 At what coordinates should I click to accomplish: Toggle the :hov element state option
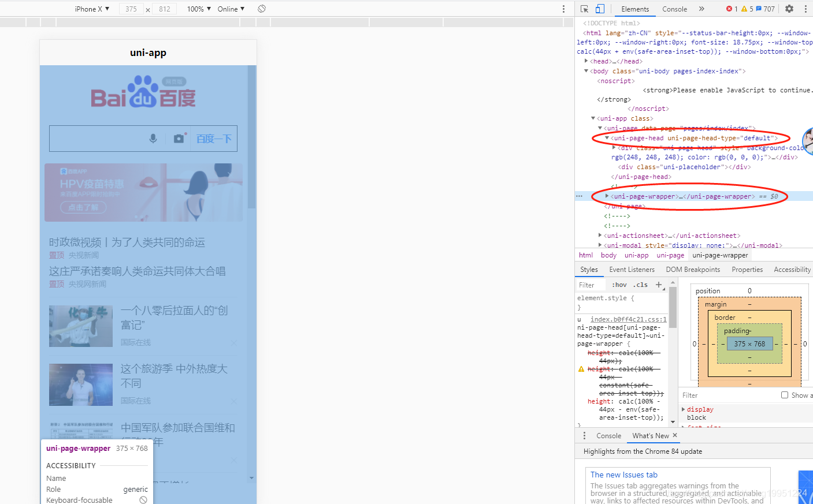(619, 285)
